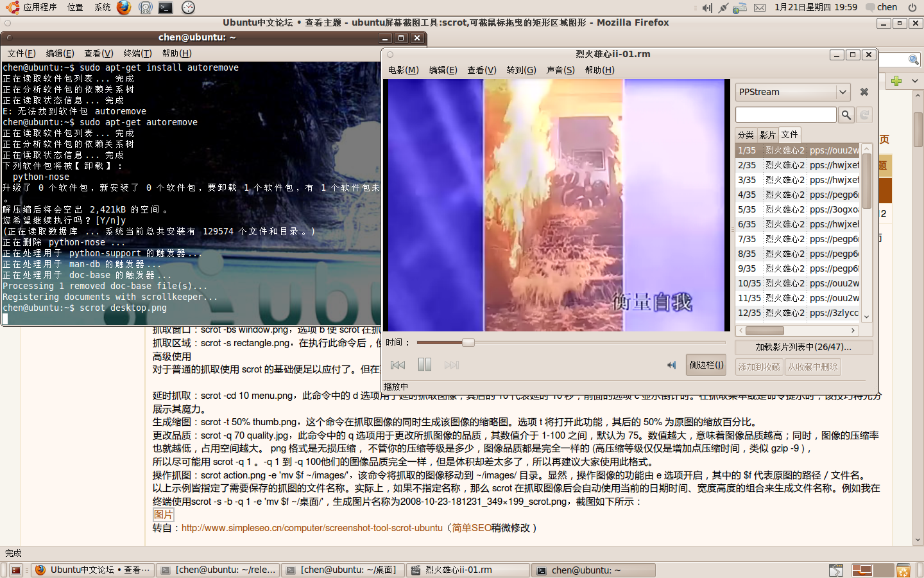Click the 添加到收藏 button
The height and width of the screenshot is (578, 924).
click(759, 367)
